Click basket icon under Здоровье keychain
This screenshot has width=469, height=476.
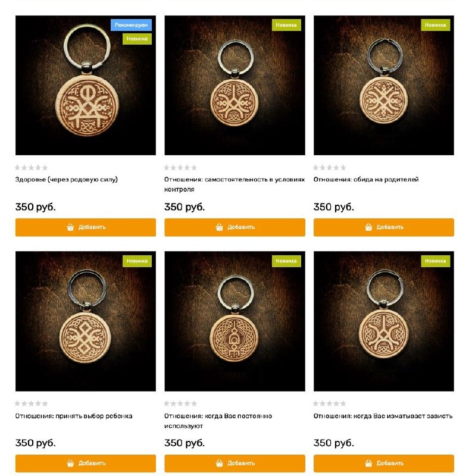point(70,227)
